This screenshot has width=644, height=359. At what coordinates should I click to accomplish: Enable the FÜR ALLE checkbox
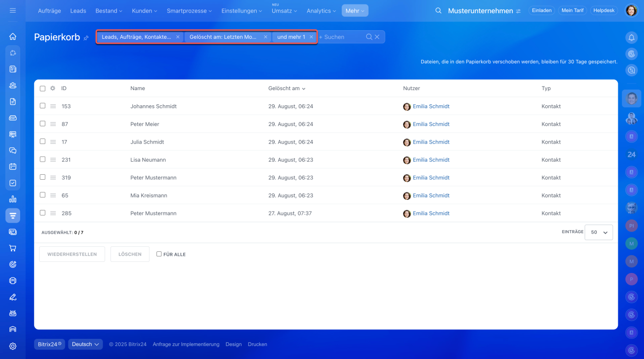(159, 254)
